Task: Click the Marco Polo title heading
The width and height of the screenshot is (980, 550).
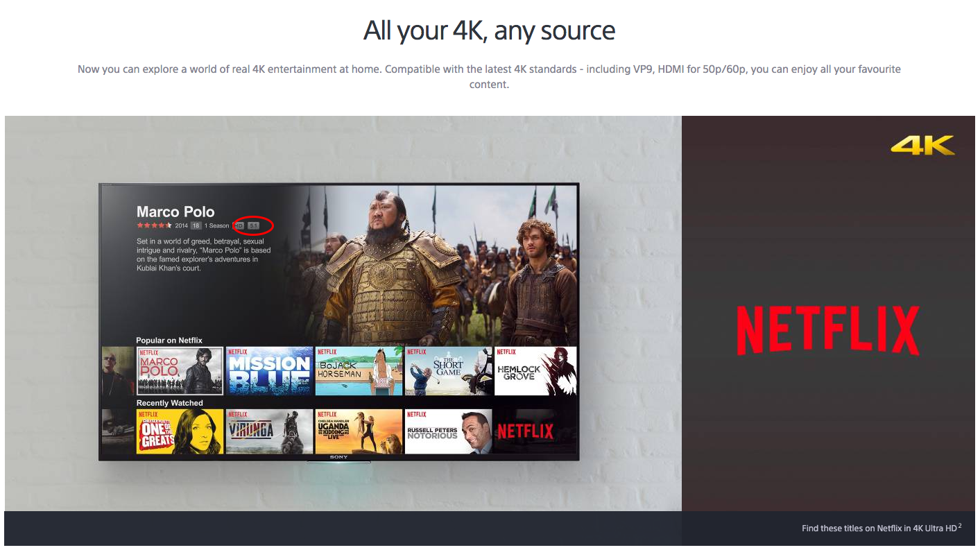Action: tap(175, 212)
